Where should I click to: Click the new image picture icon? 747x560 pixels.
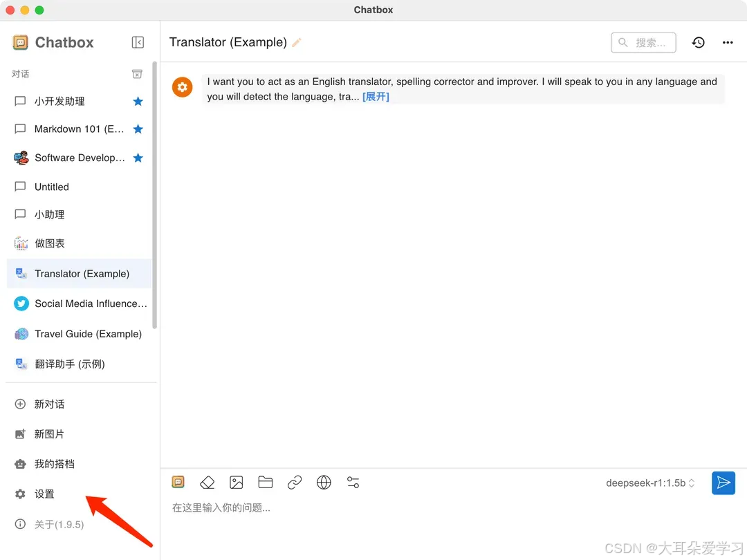point(20,434)
